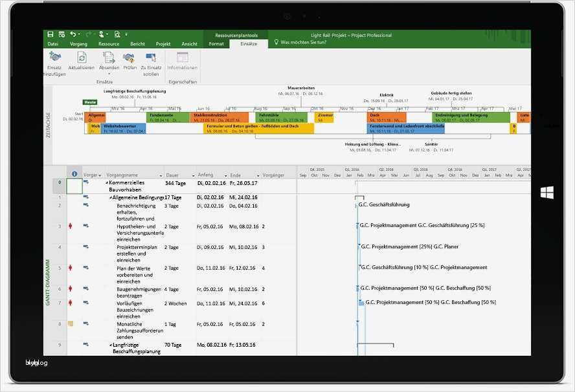Click the Undo arrow icon

(x=73, y=34)
